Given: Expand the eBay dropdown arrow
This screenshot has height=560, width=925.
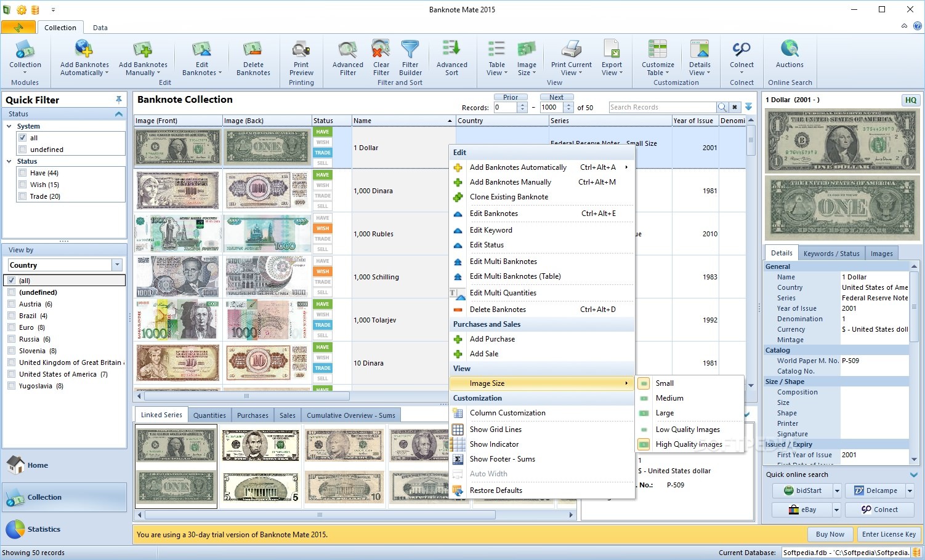Looking at the screenshot, I should [836, 510].
